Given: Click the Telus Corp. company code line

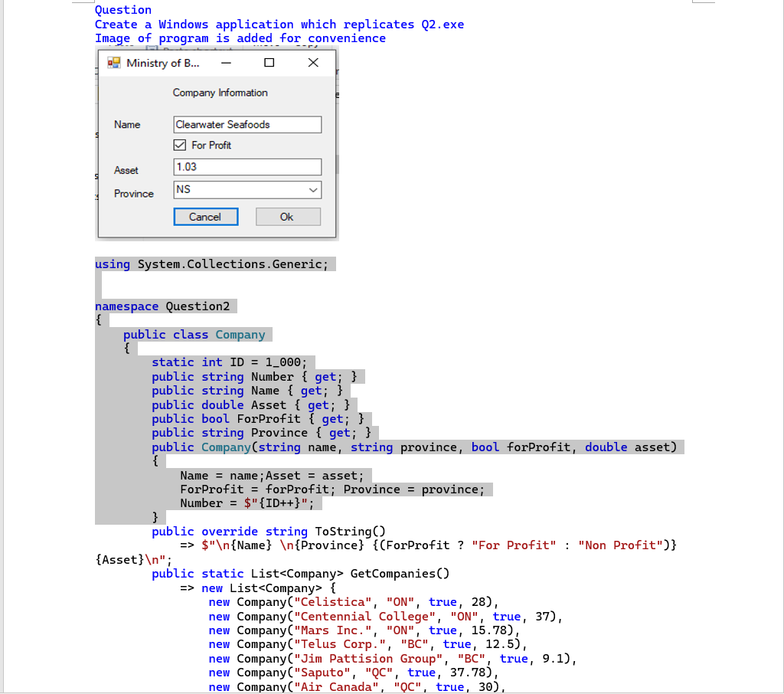Looking at the screenshot, I should tap(367, 644).
